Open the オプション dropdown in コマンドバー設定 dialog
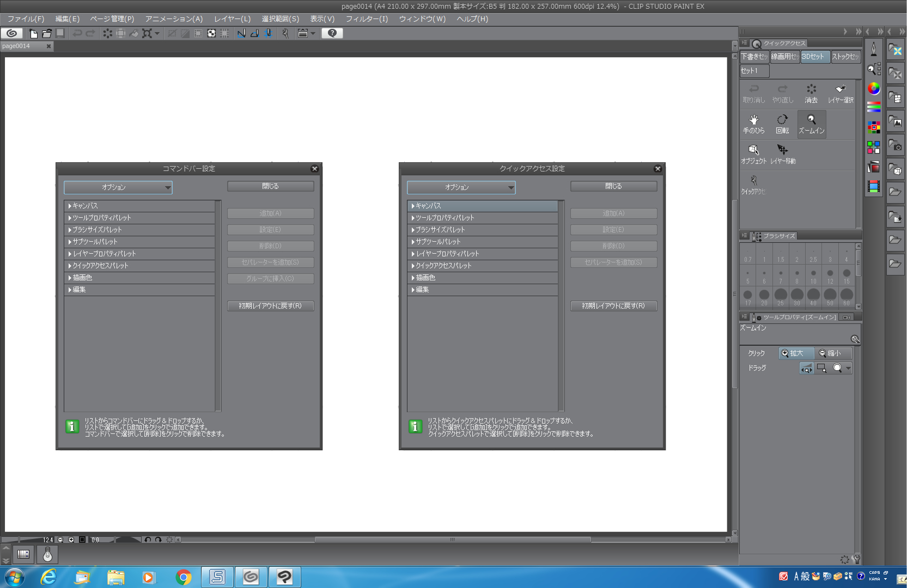Screen dimensions: 907x588 [118, 187]
